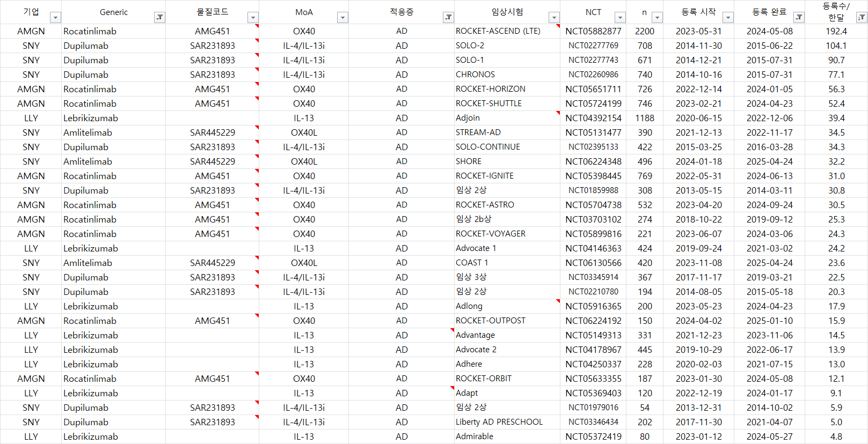Screen dimensions: 868x444
Task: Select the completion date 2022-12-06
Action: [770, 118]
